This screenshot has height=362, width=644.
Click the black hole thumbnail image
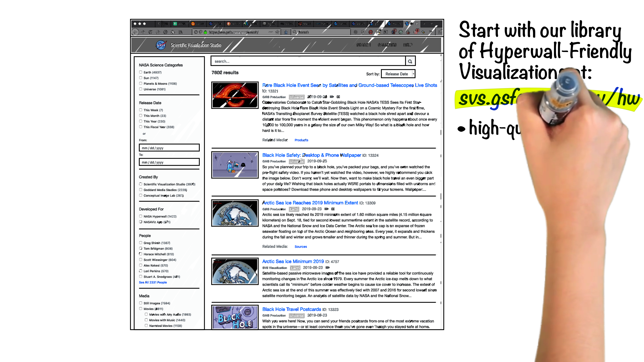[x=235, y=95]
